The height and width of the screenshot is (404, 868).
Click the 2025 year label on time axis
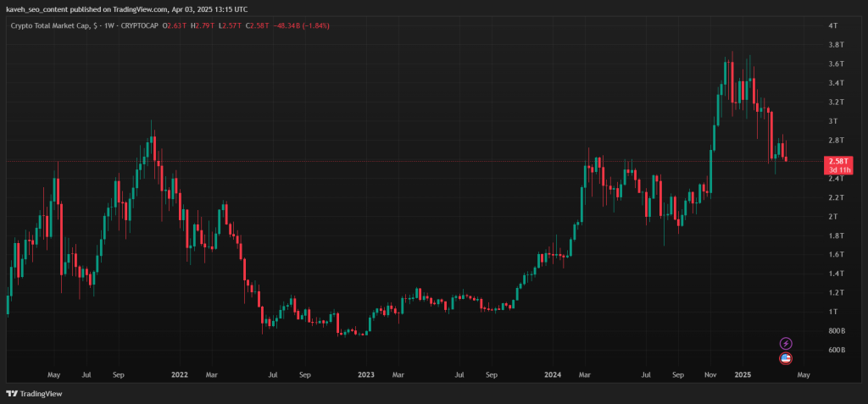742,374
